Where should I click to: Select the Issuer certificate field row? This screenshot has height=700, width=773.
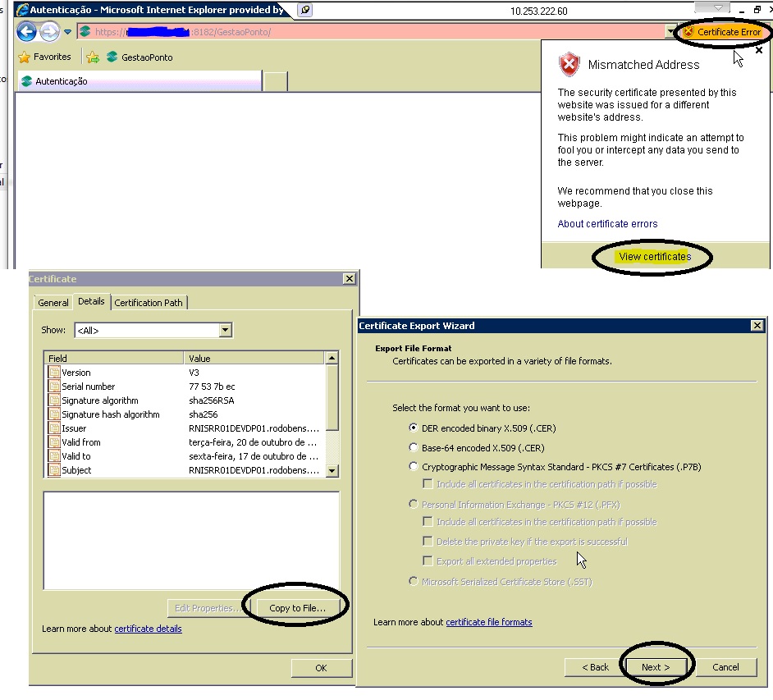(74, 428)
